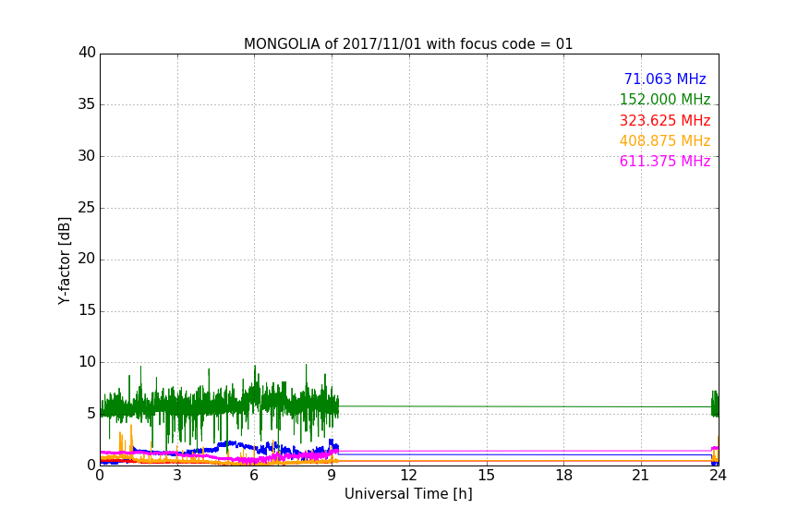
Task: Click the x-axis tick label 24
Action: click(718, 476)
